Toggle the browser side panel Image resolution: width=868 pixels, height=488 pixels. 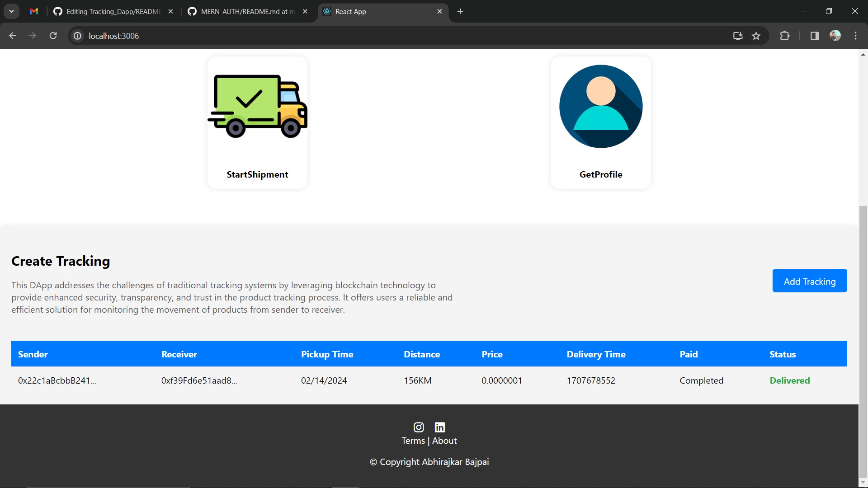tap(815, 36)
